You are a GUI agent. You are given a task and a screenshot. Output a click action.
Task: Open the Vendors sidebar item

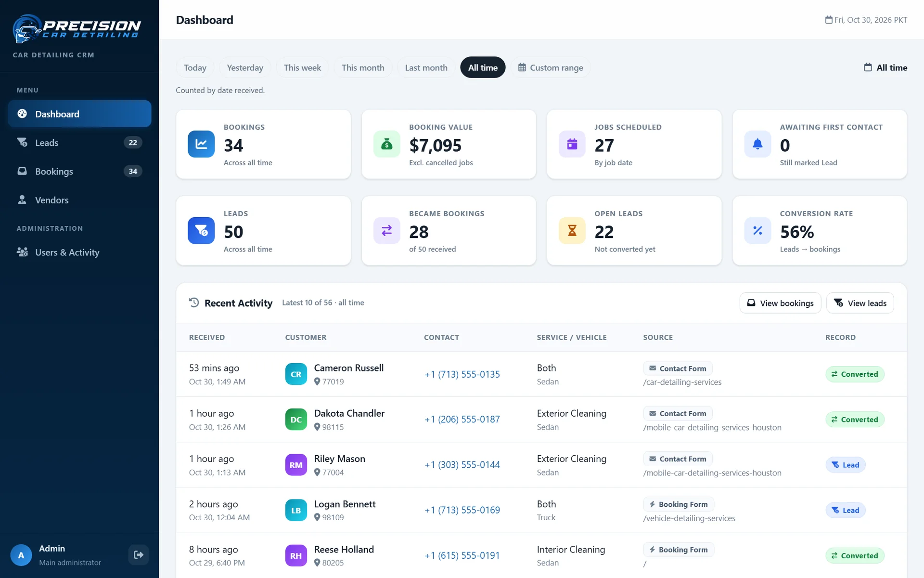(x=79, y=200)
